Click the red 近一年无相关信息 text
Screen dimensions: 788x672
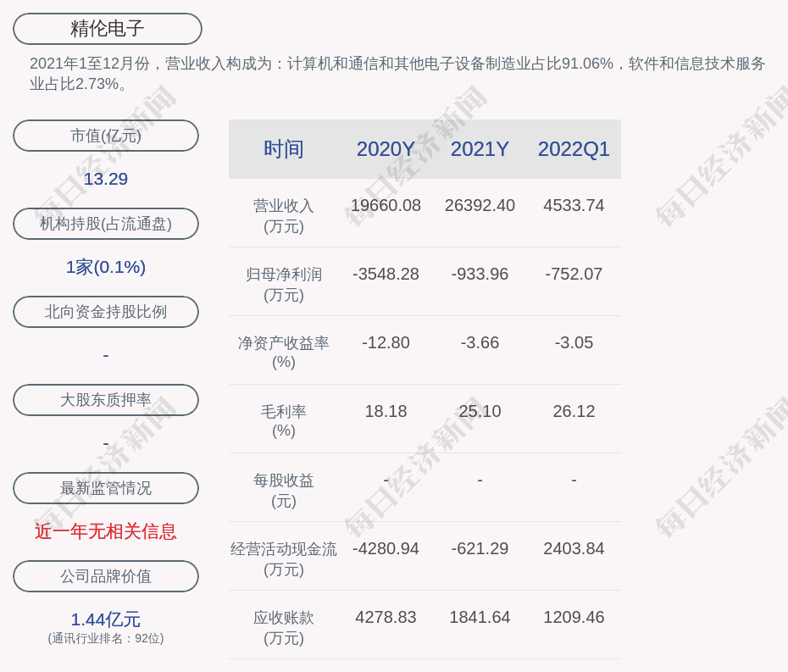(x=106, y=531)
